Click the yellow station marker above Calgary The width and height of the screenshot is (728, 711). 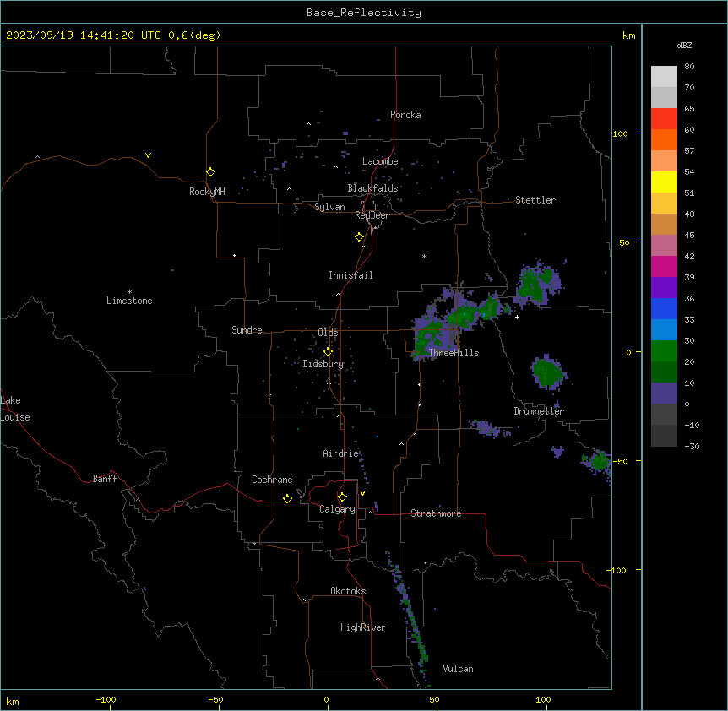342,497
